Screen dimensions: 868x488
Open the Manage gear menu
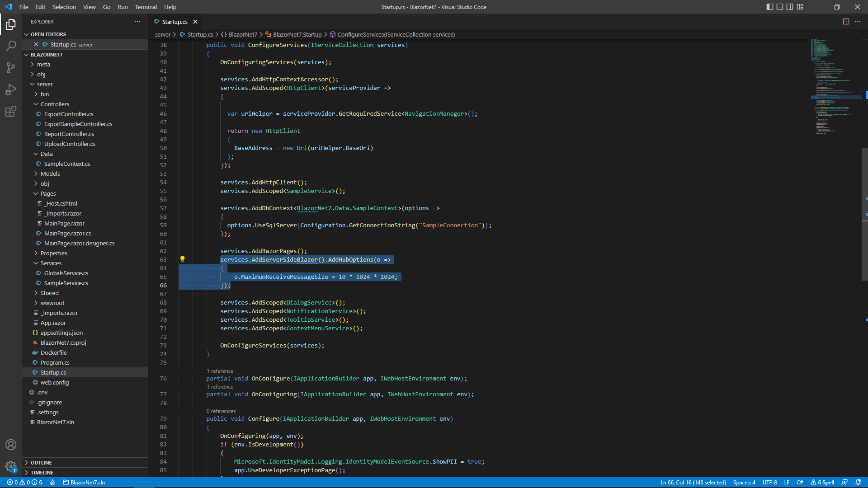(11, 467)
